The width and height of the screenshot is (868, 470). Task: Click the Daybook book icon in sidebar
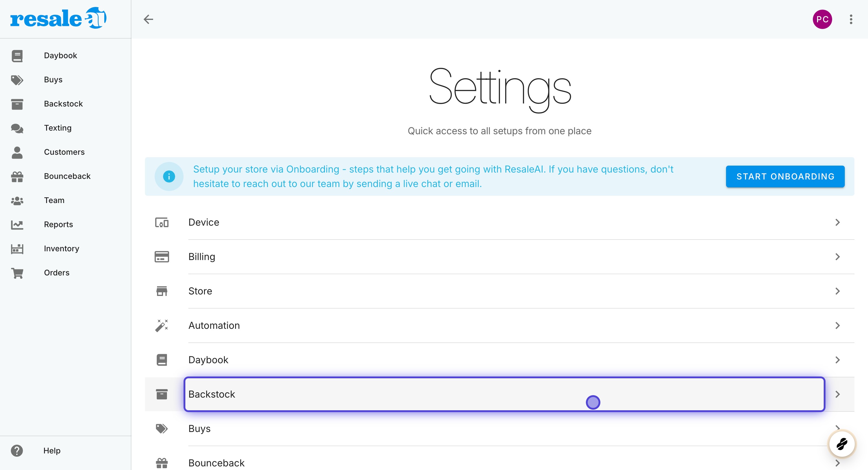[x=17, y=56]
